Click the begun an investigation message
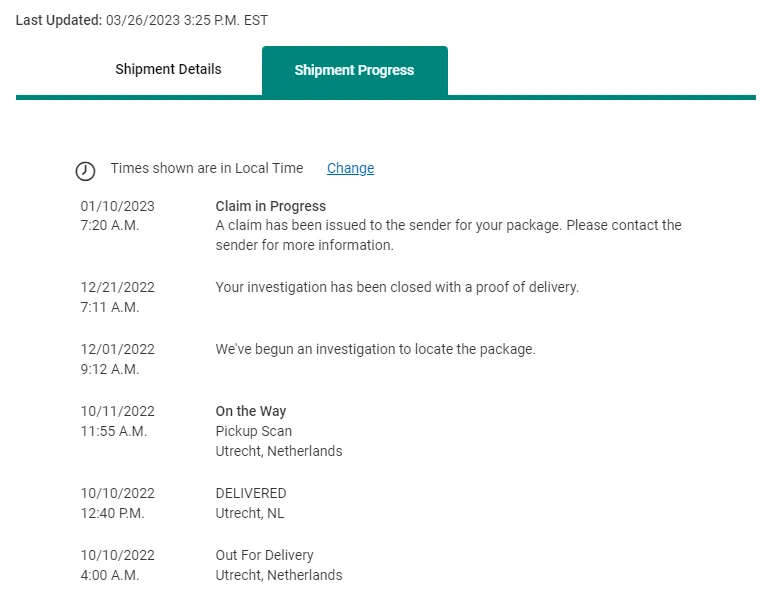This screenshot has height=599, width=768. (x=376, y=349)
